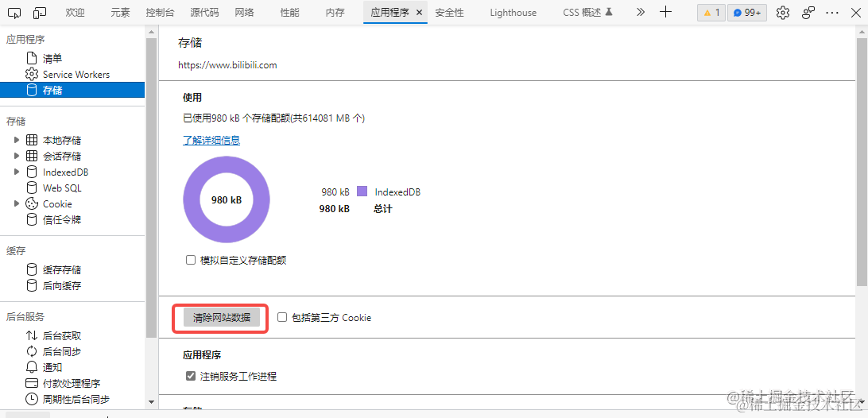The height and width of the screenshot is (418, 868).
Task: Click sidebar scrollbar up arrow
Action: coord(151,32)
